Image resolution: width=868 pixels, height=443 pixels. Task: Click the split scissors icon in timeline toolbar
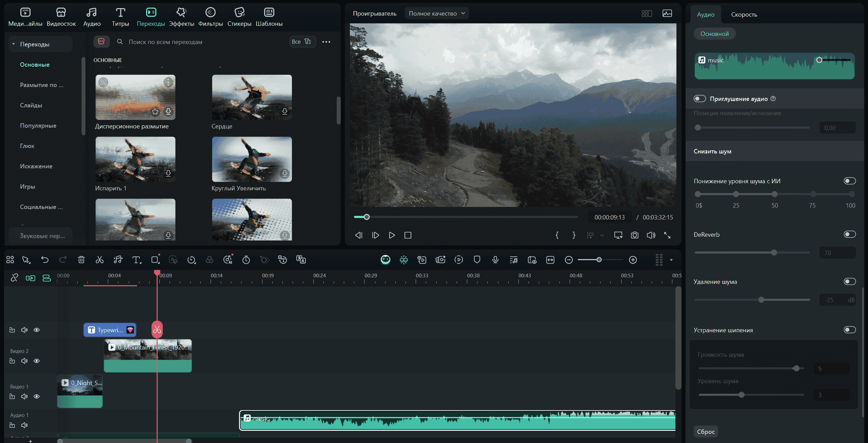point(99,260)
